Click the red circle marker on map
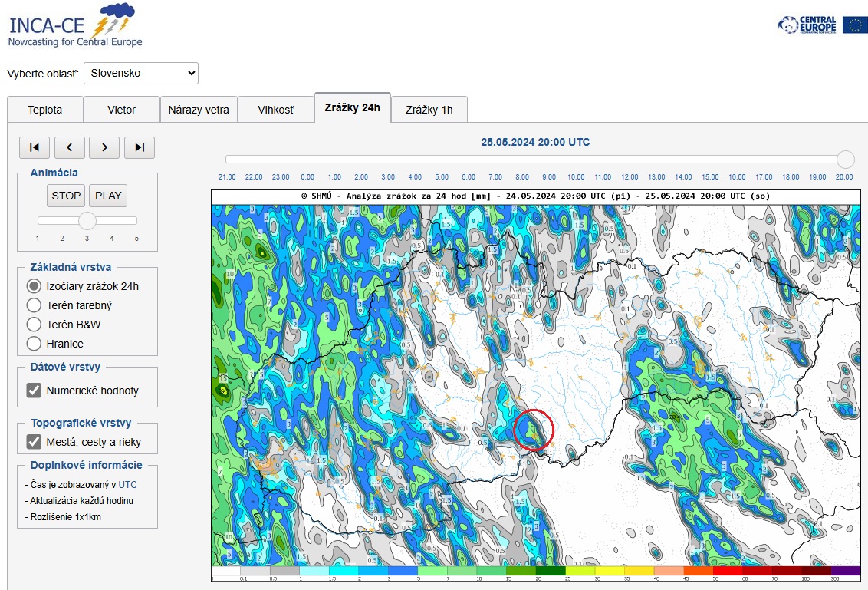This screenshot has width=868, height=590. pyautogui.click(x=534, y=430)
